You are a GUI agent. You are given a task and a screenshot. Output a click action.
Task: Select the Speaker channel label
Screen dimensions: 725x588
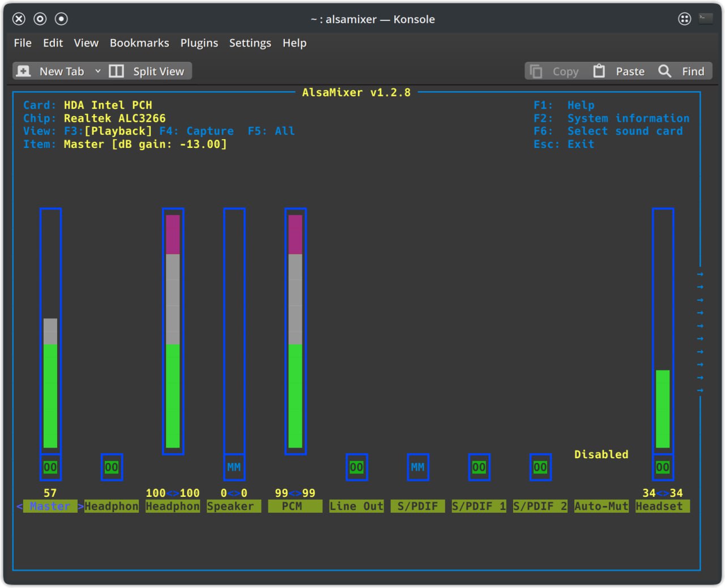coord(234,506)
